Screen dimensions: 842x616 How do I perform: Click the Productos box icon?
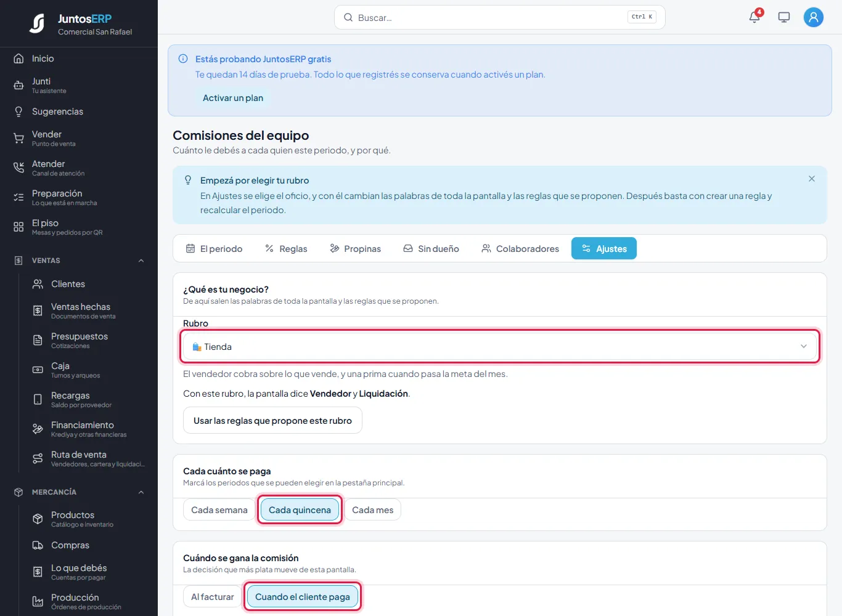click(x=38, y=519)
